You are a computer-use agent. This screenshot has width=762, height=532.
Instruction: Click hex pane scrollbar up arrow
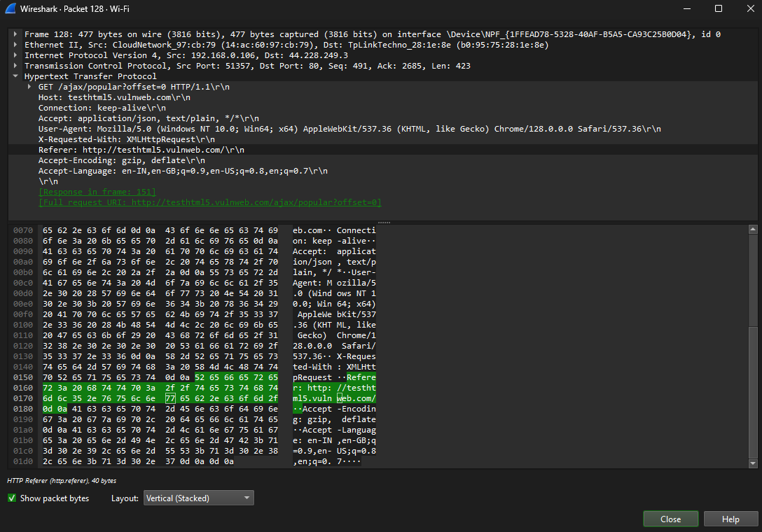pos(753,230)
